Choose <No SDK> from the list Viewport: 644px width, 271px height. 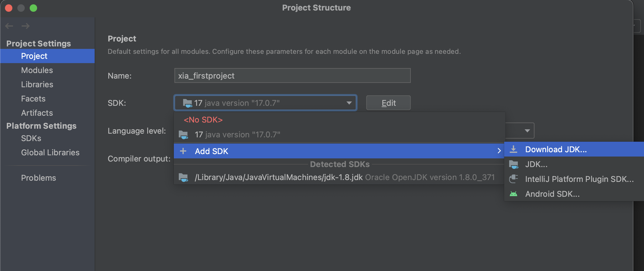(339, 120)
